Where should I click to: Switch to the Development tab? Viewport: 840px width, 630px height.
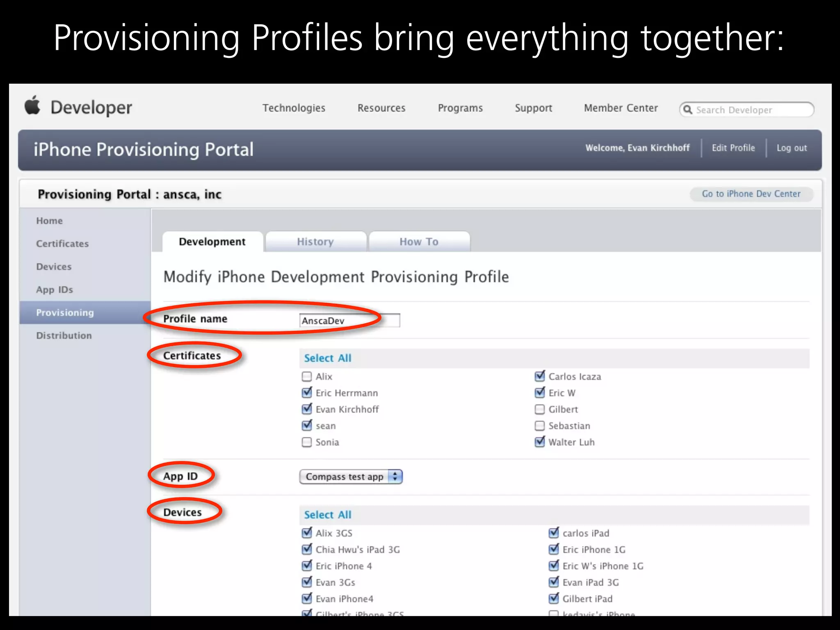click(212, 242)
